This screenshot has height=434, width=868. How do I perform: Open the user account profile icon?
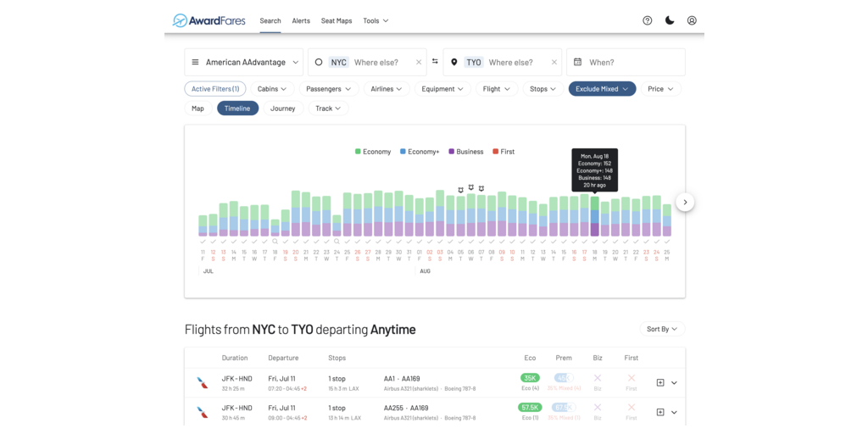coord(692,20)
